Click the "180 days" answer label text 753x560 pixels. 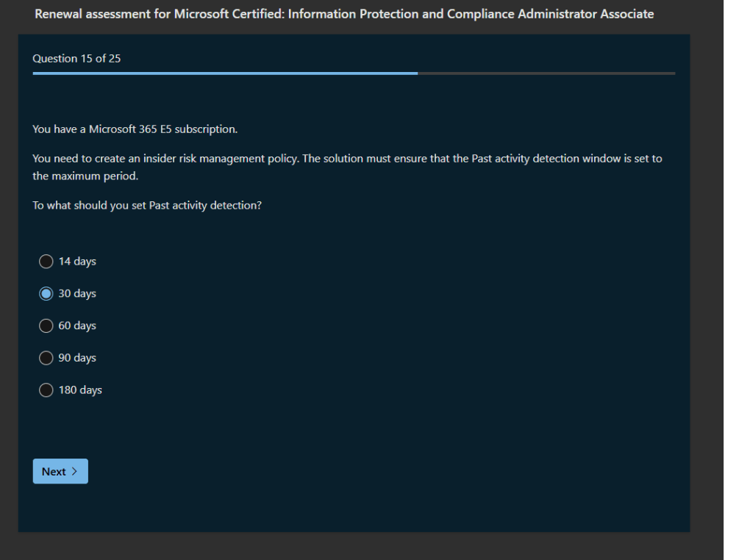point(80,390)
